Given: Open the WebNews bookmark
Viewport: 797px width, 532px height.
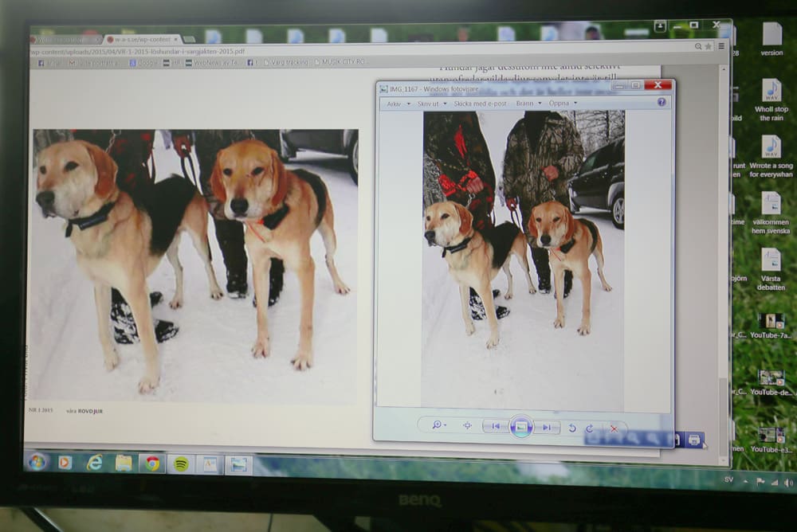Looking at the screenshot, I should pyautogui.click(x=213, y=63).
